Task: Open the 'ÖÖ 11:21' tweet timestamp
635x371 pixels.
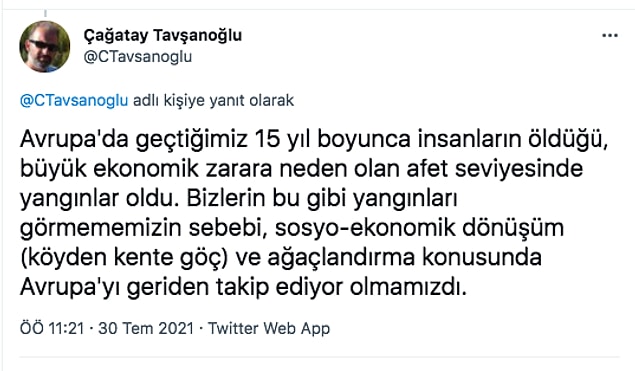Action: (52, 328)
